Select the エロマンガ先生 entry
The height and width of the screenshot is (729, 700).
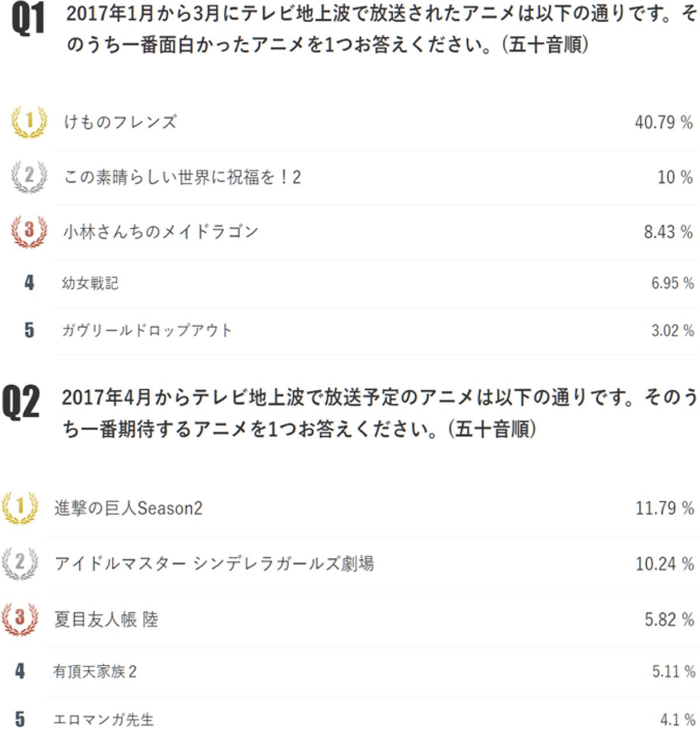point(103,719)
